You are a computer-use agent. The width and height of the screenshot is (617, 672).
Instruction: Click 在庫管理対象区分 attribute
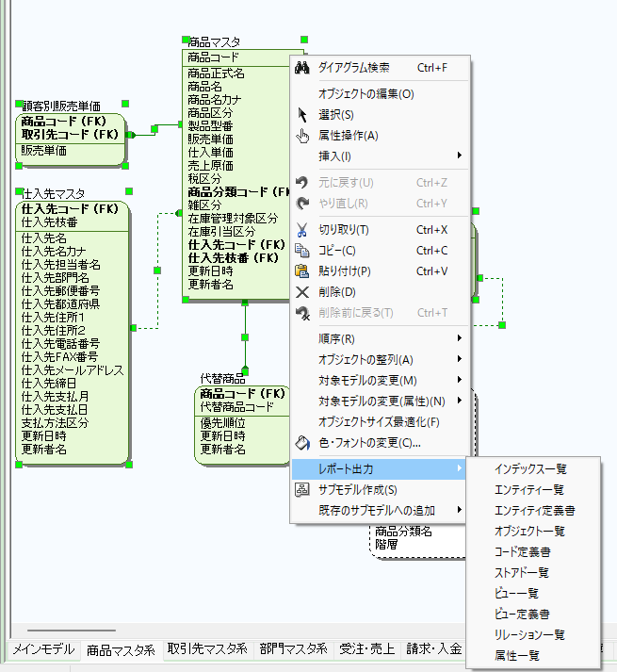tap(233, 218)
